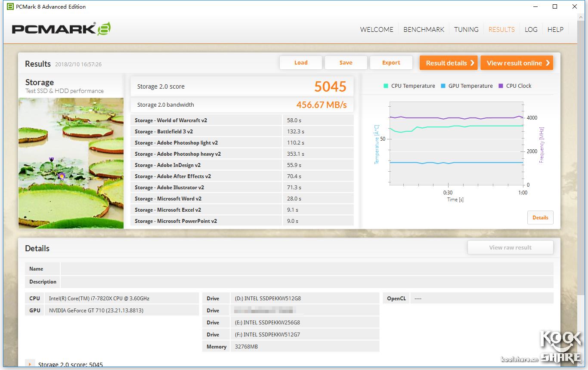Go to the Tuning tab
588x370 pixels.
[x=466, y=29]
